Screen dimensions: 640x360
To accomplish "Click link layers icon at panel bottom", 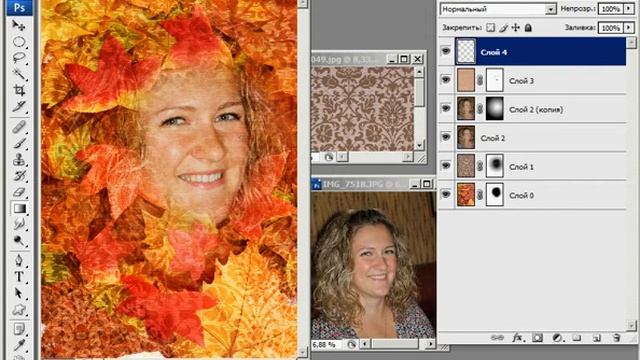I will coord(497,338).
